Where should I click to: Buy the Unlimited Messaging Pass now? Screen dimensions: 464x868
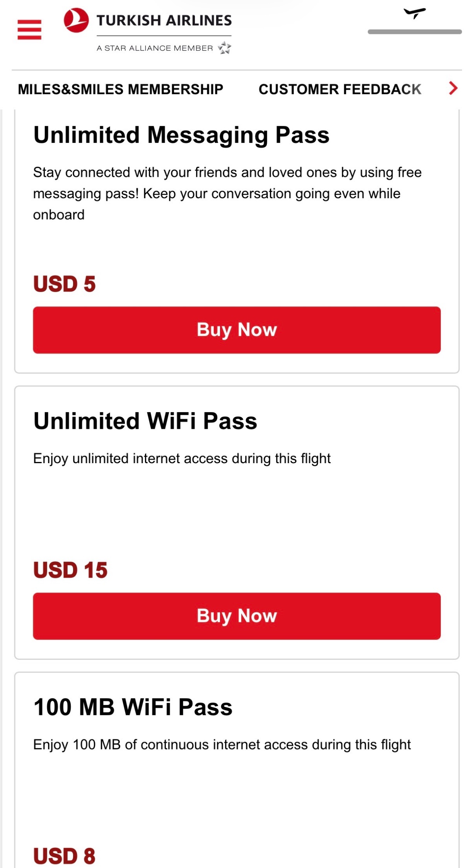(x=237, y=330)
